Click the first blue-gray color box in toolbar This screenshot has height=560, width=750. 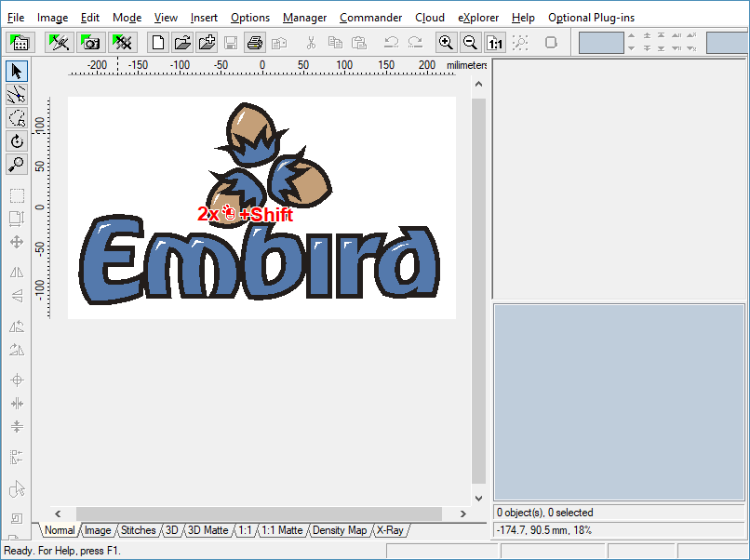(601, 43)
